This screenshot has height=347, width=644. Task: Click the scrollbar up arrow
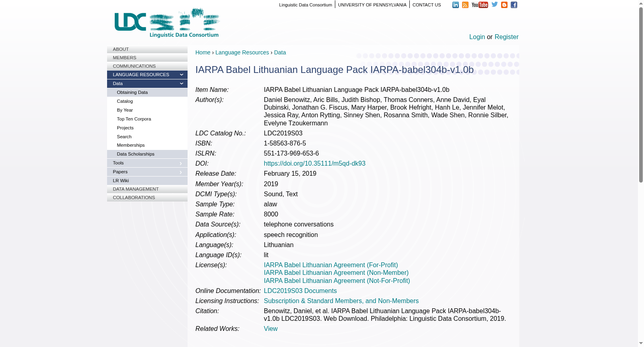pos(641,3)
